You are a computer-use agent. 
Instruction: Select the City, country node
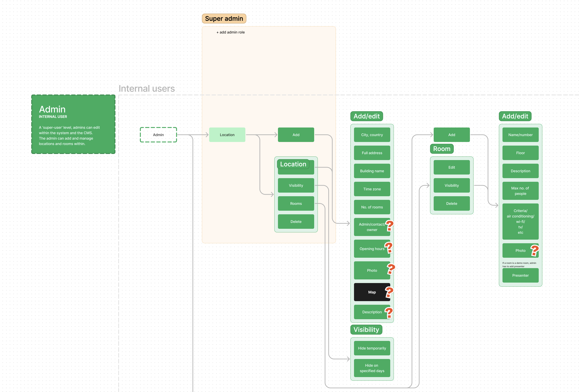coord(372,135)
